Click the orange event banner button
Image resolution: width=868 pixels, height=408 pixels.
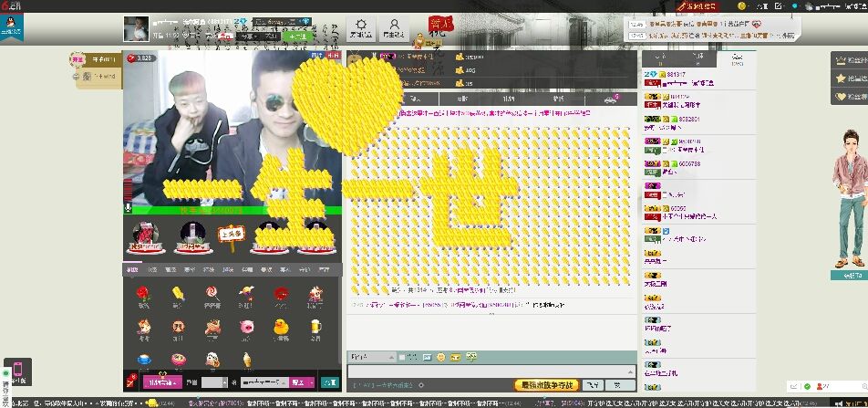click(548, 385)
